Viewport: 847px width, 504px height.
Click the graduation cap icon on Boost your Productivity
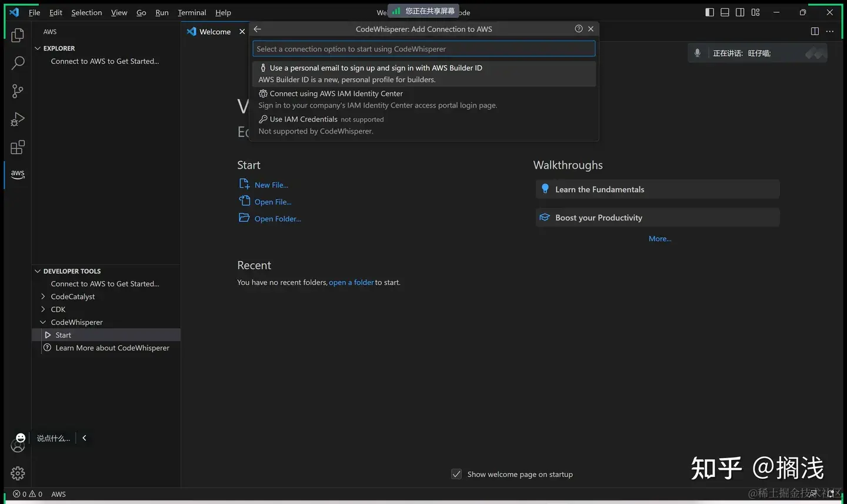pyautogui.click(x=545, y=218)
